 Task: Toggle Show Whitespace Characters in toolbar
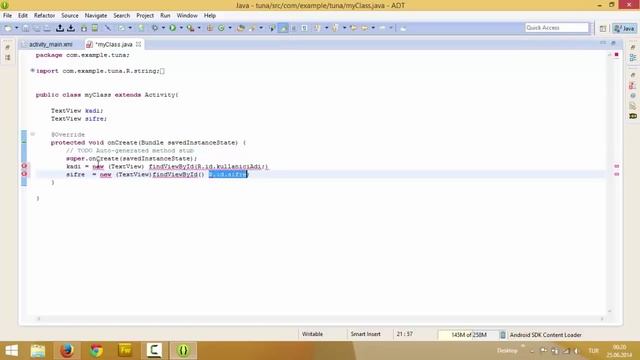(x=304, y=28)
